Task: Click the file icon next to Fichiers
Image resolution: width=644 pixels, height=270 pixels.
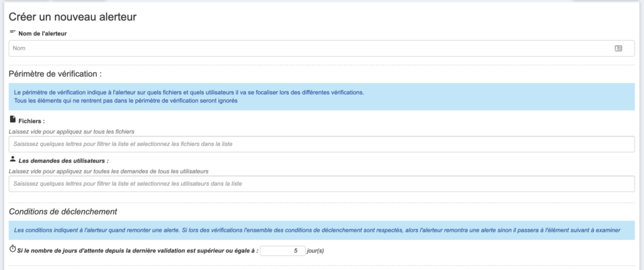Action: 13,120
